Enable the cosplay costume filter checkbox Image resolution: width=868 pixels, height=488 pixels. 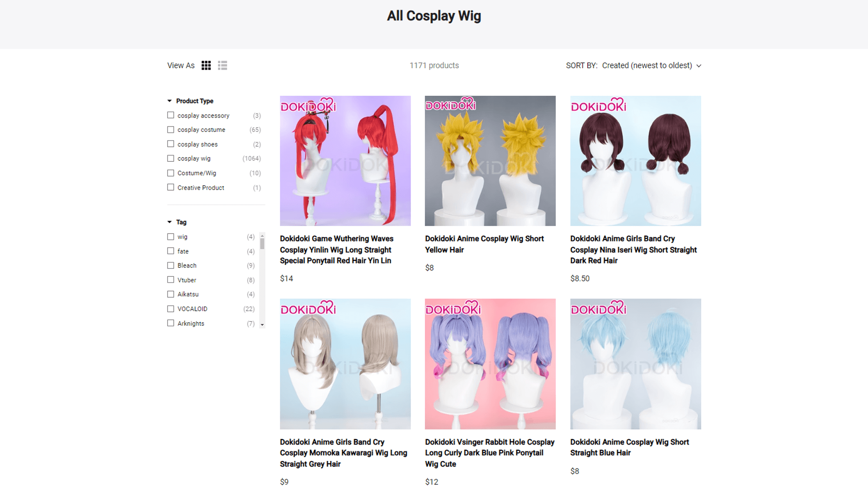point(170,130)
